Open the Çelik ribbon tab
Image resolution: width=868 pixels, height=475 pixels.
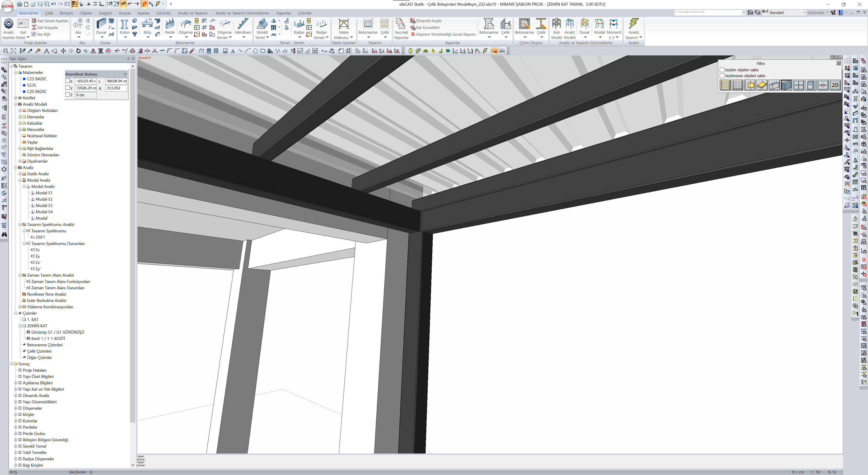49,13
